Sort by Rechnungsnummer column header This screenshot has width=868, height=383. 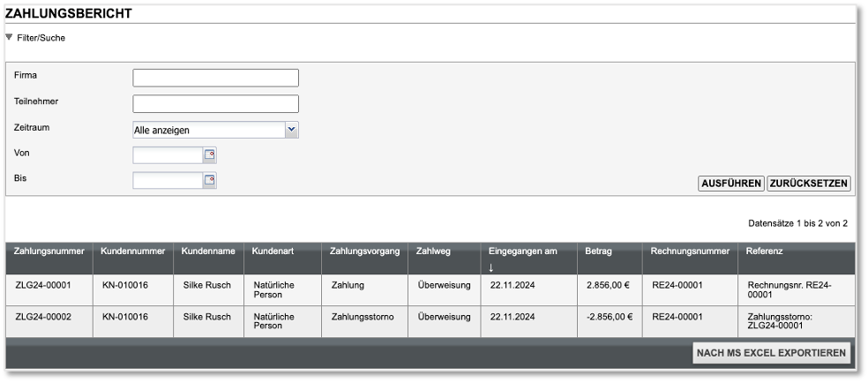(689, 252)
